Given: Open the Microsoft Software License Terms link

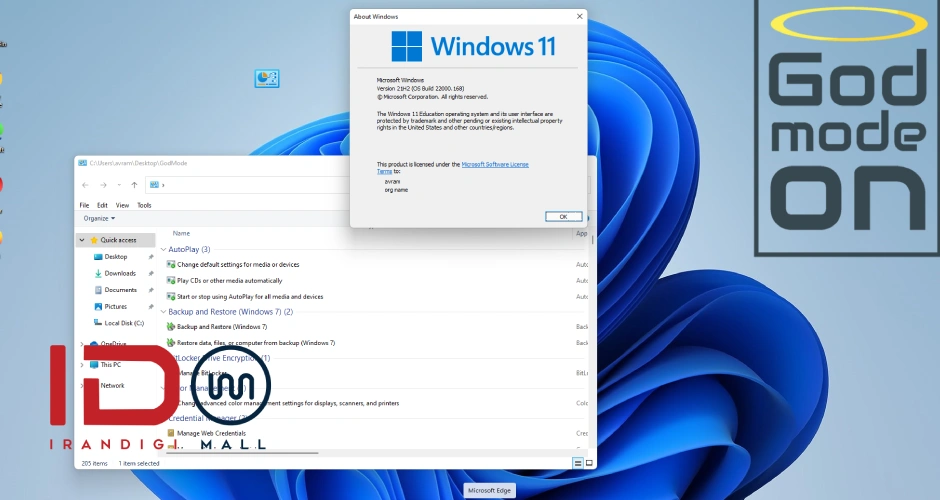Looking at the screenshot, I should pos(495,164).
